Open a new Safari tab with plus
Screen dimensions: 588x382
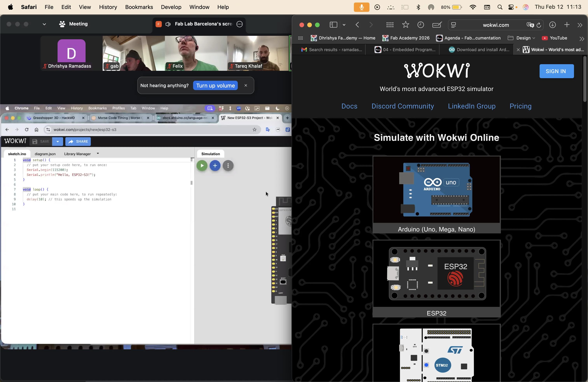click(567, 25)
